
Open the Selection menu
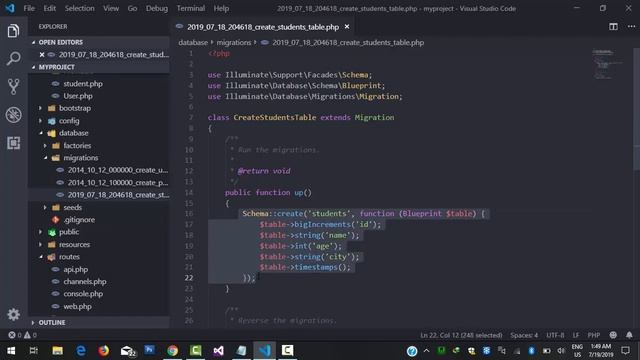point(80,8)
